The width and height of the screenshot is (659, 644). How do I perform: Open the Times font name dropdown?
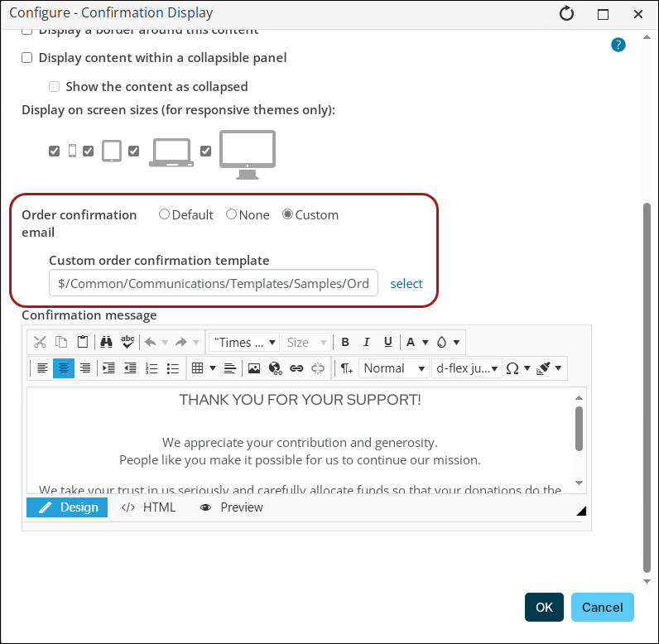point(244,343)
